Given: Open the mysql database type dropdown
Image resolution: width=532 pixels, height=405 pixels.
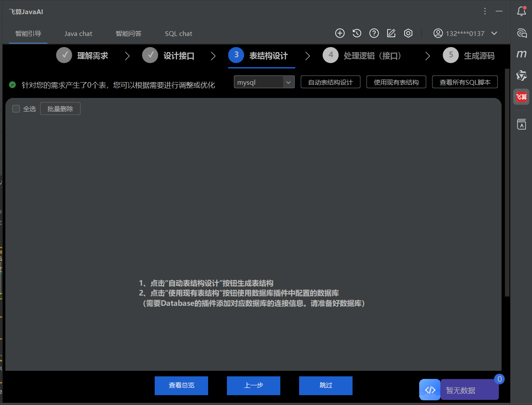Looking at the screenshot, I should point(264,82).
